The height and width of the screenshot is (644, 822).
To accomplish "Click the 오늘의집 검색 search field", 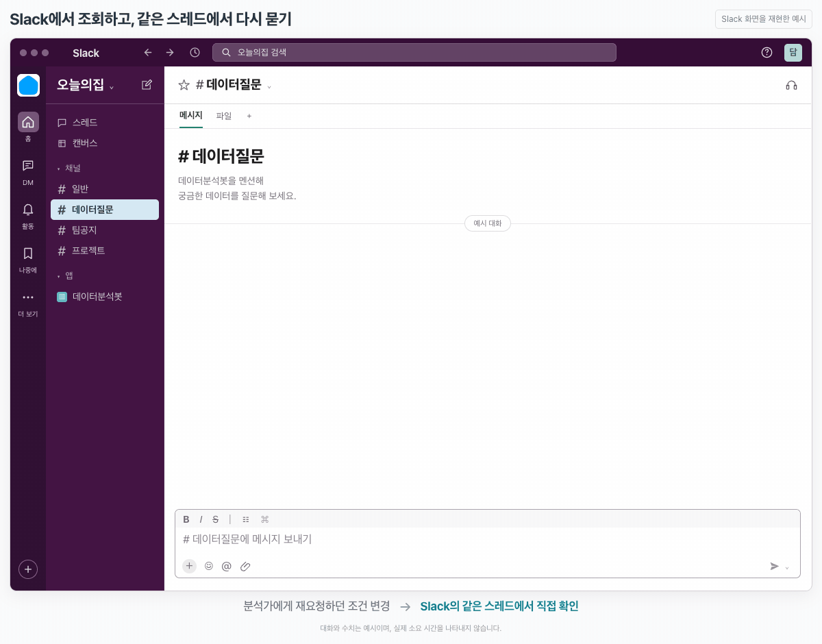I will pyautogui.click(x=414, y=52).
